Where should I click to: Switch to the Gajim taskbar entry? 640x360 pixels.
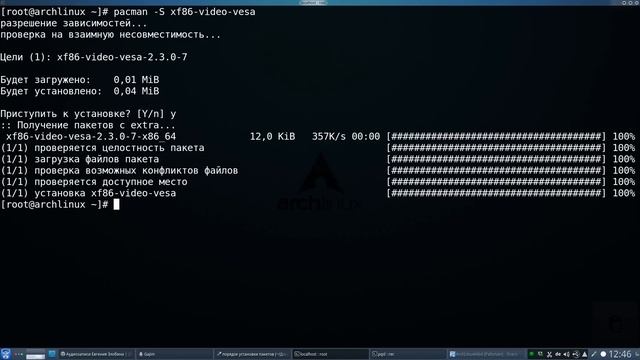pos(175,354)
